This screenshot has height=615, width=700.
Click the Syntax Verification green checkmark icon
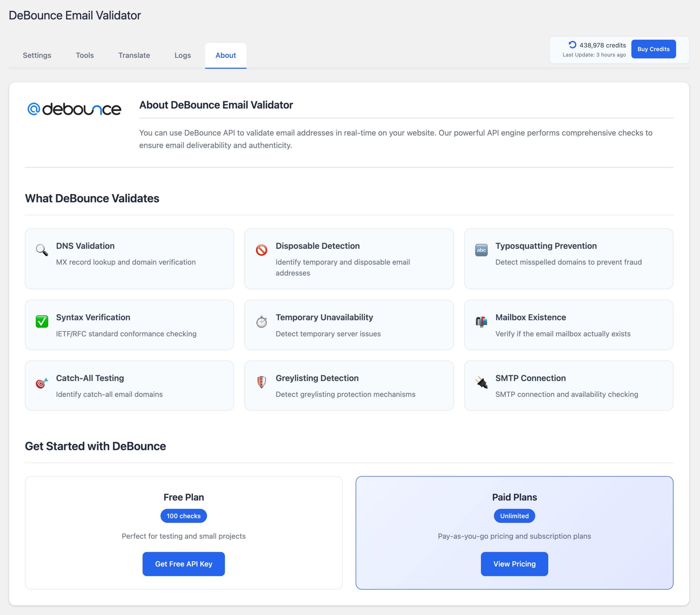click(42, 321)
